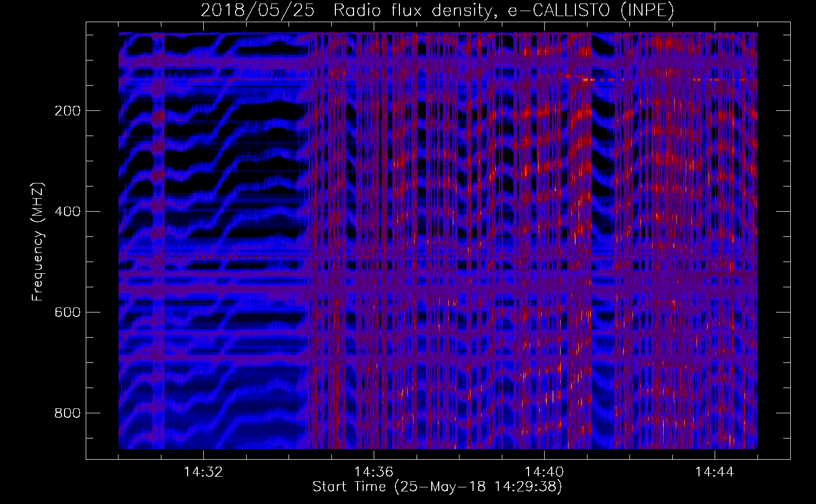Screen dimensions: 816x504
Task: Click the 14:44 time tick label
Action: (715, 472)
